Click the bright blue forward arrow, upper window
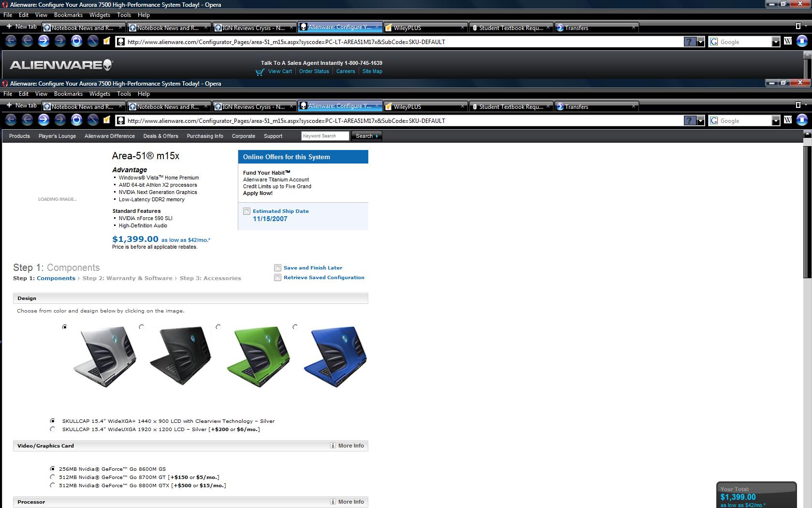Viewport: 812px width, 508px height. 43,41
